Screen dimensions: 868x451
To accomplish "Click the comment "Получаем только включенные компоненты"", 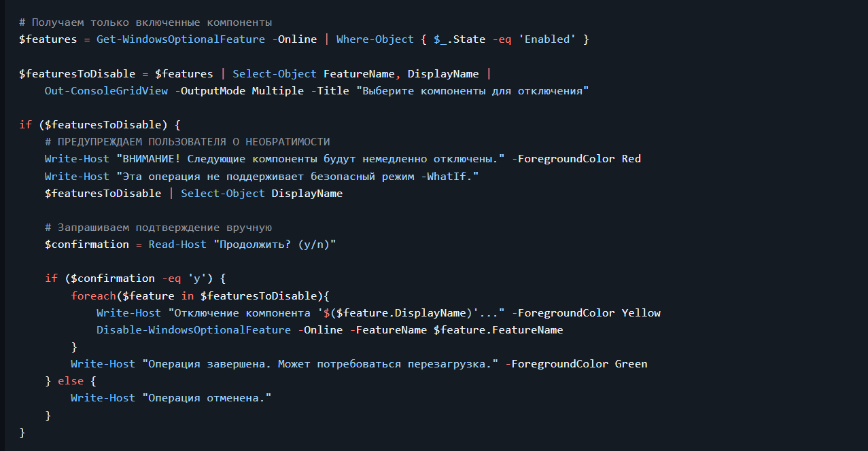I will pos(146,22).
